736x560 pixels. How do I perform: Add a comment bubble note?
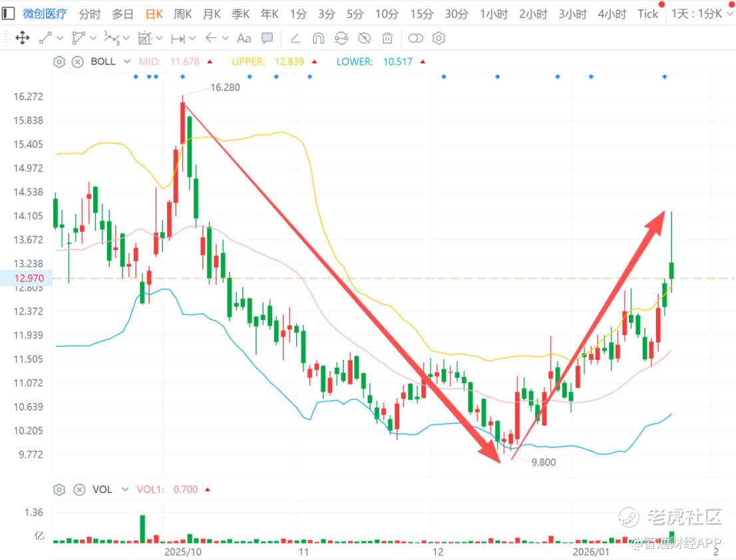click(x=267, y=38)
